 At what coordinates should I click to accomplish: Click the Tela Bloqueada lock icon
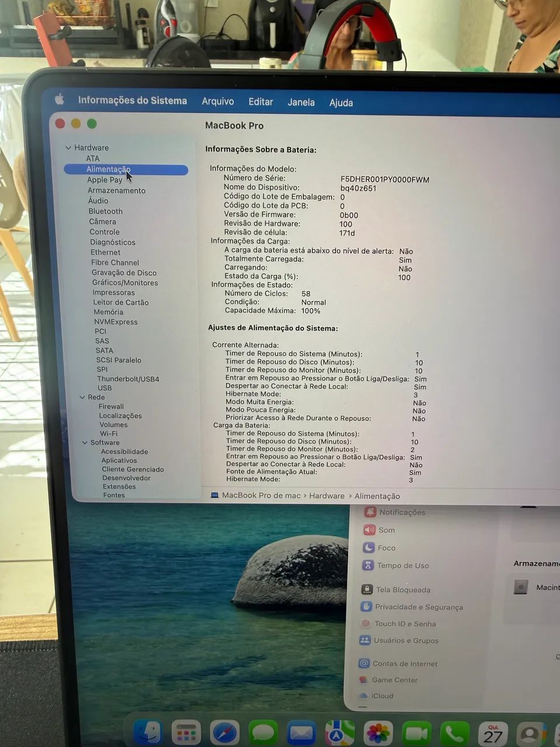[x=367, y=589]
